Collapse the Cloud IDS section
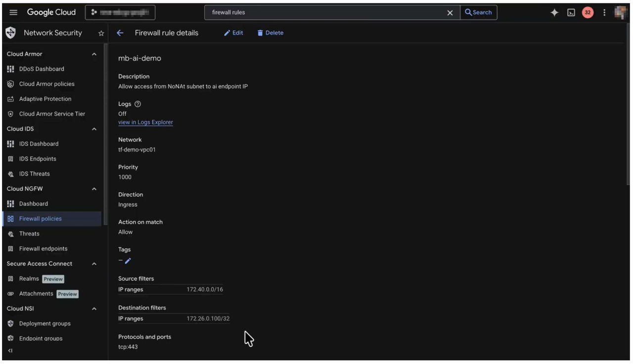The width and height of the screenshot is (633, 364). pos(94,129)
